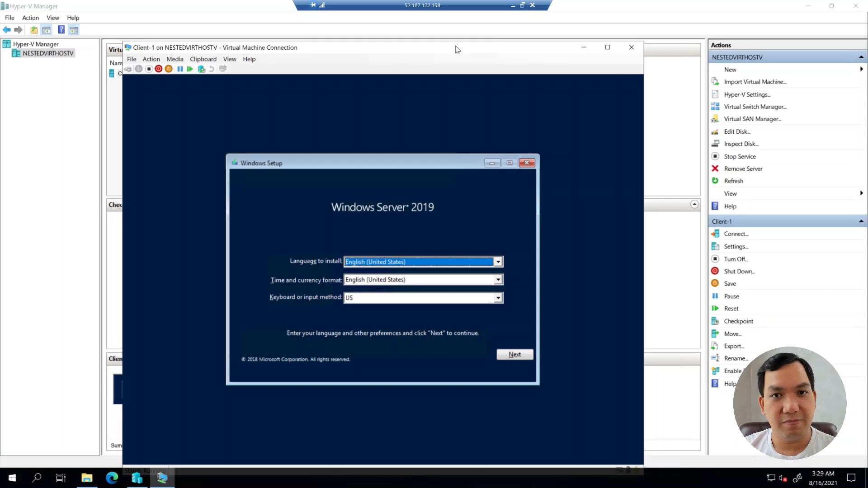
Task: Click Checkpoint action in Actions pane
Action: [738, 321]
